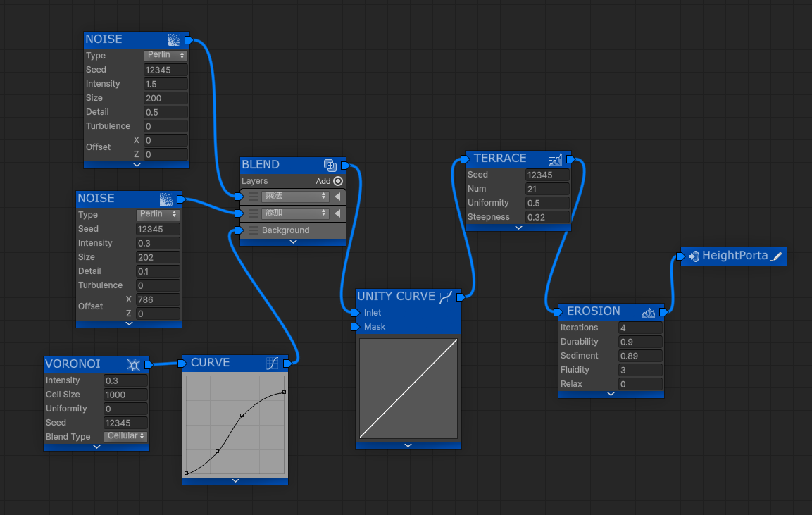Viewport: 812px width, 515px height.
Task: Click output port of Noise node with Size 200
Action: 189,40
